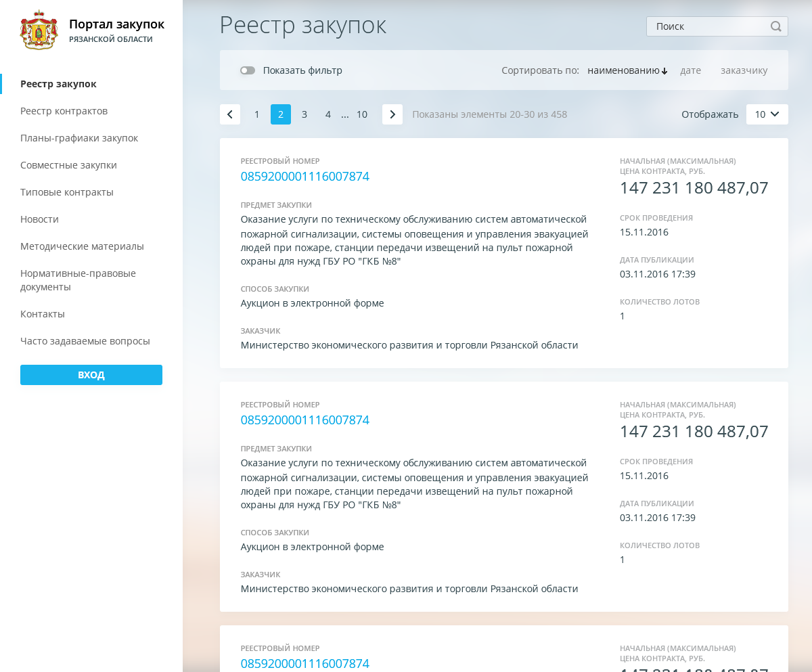Screen dimensions: 812x672
Task: Open Часто задаваемые вопросы page
Action: click(x=85, y=341)
